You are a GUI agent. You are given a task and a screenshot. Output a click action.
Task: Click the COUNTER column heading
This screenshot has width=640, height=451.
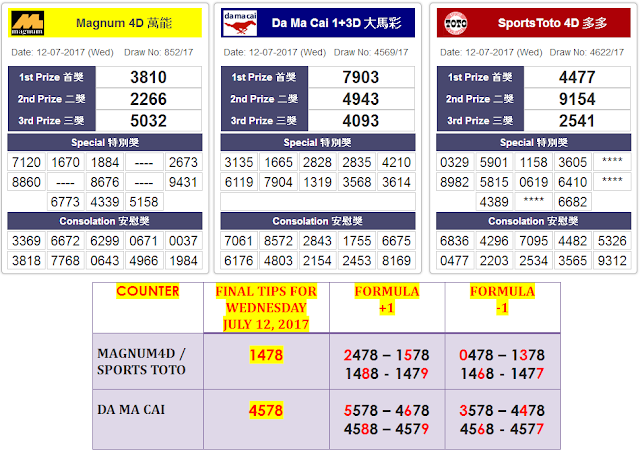(148, 291)
